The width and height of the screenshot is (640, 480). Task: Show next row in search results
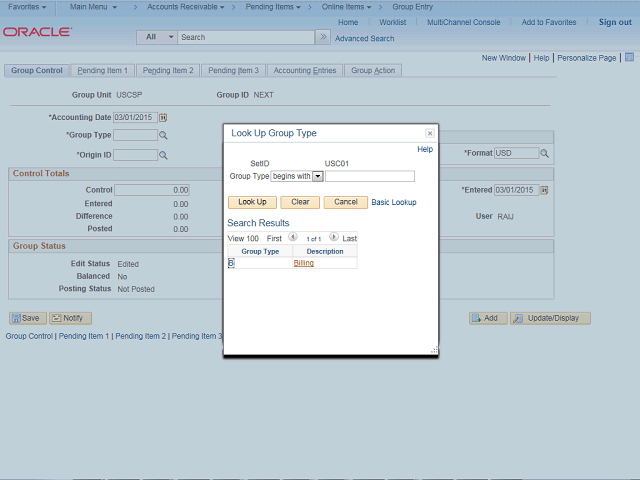pyautogui.click(x=334, y=238)
